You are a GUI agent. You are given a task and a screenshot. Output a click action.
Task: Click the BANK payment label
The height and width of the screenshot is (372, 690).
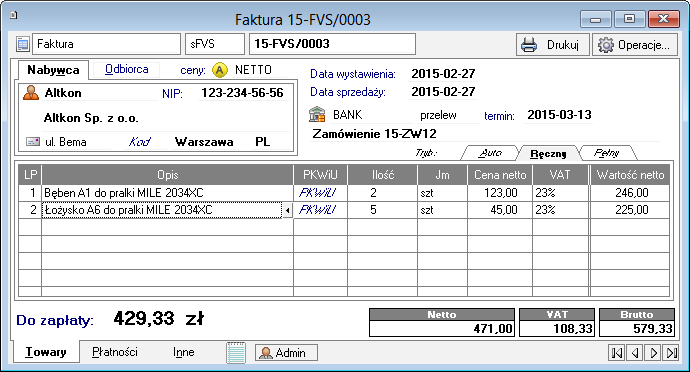347,115
